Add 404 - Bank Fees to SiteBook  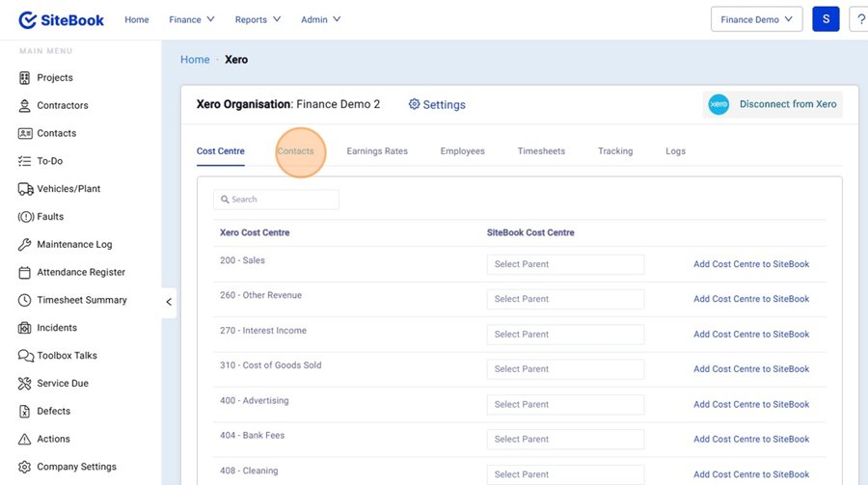point(750,439)
